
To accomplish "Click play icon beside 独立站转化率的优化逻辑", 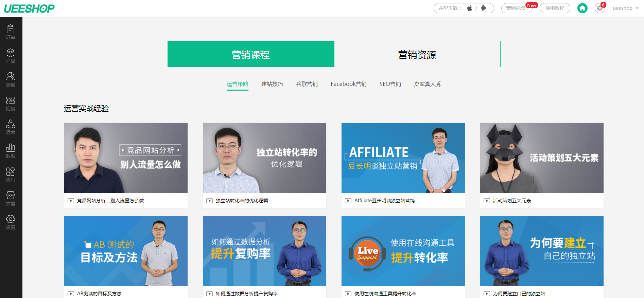I will pyautogui.click(x=210, y=201).
